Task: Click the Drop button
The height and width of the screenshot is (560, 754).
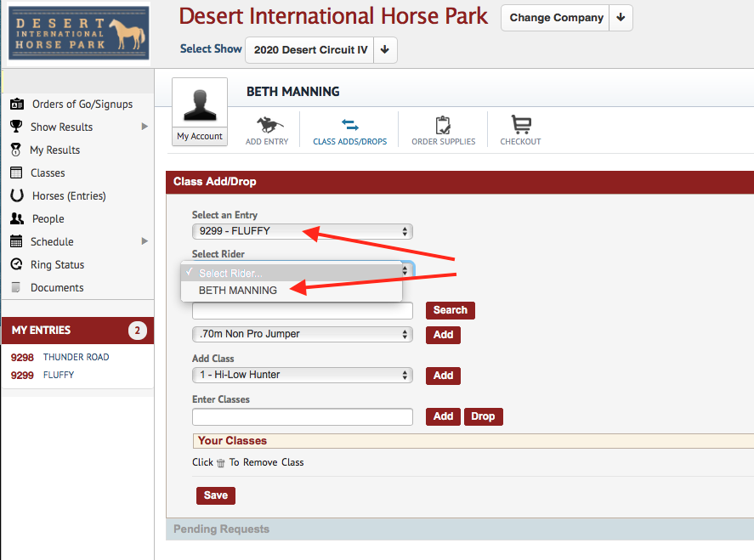Action: [484, 416]
